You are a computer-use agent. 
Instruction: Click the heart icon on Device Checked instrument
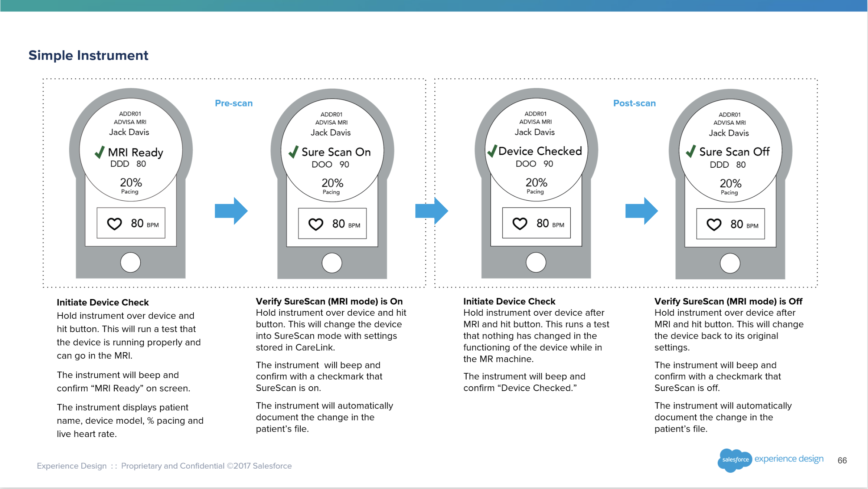point(520,223)
